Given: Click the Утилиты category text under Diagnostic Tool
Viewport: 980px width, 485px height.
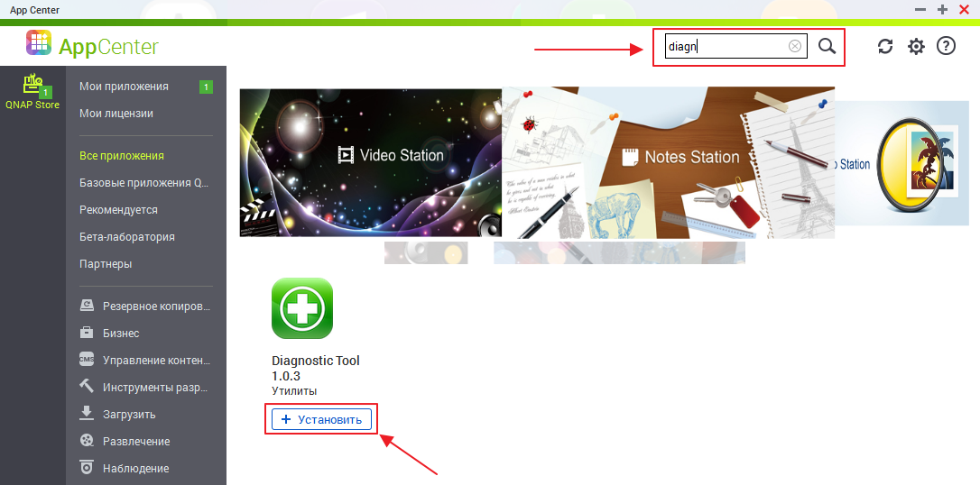Looking at the screenshot, I should click(294, 391).
